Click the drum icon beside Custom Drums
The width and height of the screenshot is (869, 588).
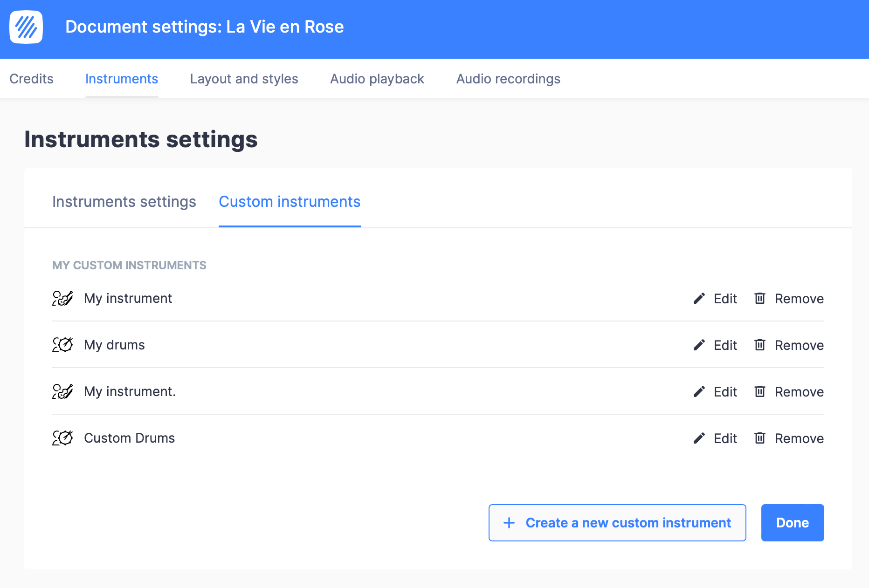pos(62,438)
